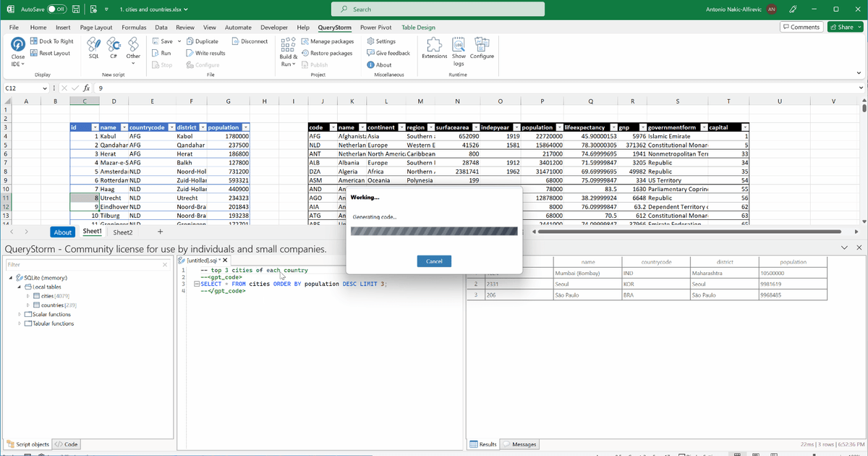Viewport: 868px width, 456px height.
Task: Switch to Sheet2
Action: (x=122, y=232)
